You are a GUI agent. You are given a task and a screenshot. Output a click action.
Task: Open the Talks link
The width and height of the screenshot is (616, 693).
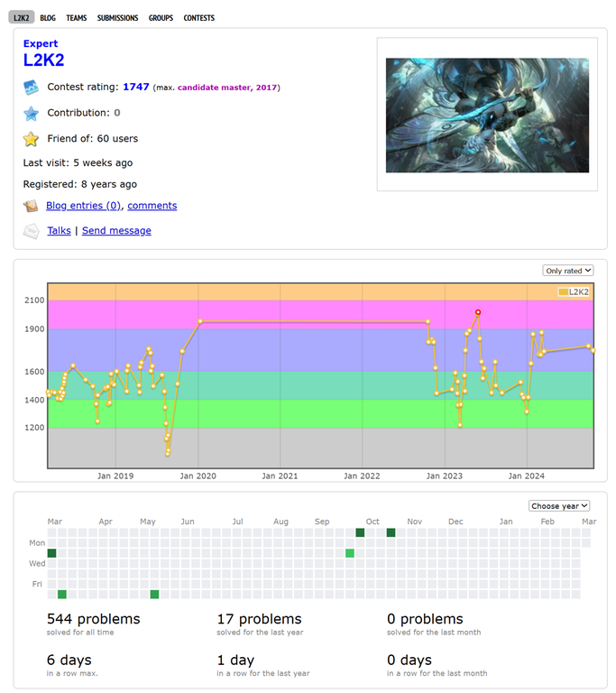click(x=59, y=231)
